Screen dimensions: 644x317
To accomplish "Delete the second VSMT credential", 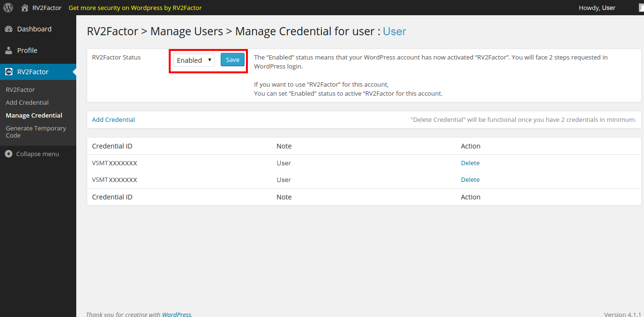I will pyautogui.click(x=470, y=179).
